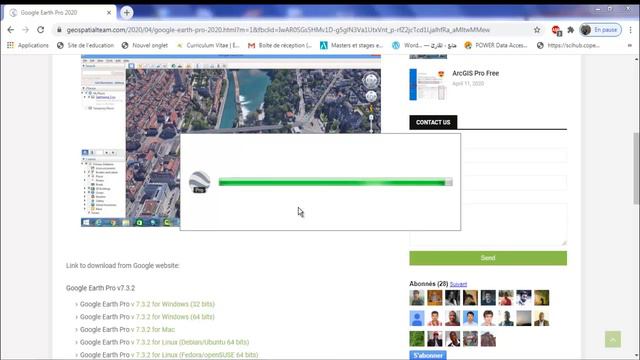This screenshot has width=640, height=360.
Task: Open the ArcGIS Pro Free post thumbnail
Action: (x=428, y=84)
